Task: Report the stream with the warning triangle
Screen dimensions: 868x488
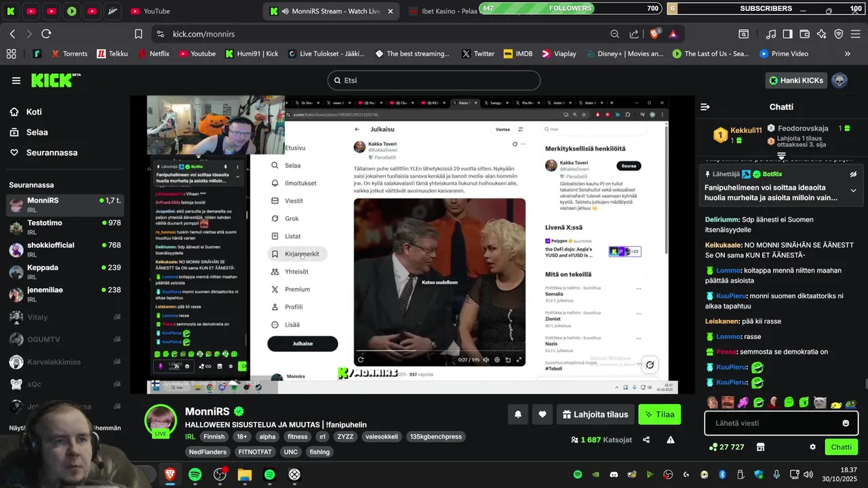Action: pyautogui.click(x=671, y=440)
